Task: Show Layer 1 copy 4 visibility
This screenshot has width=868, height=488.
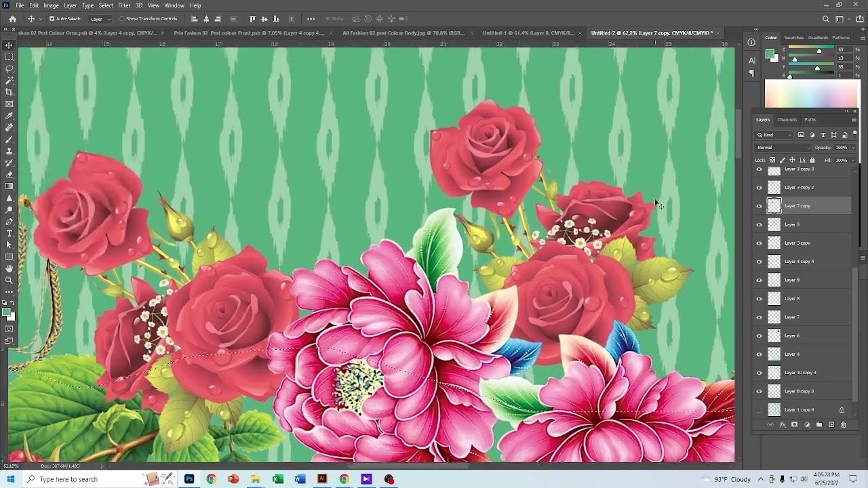Action: pyautogui.click(x=759, y=410)
